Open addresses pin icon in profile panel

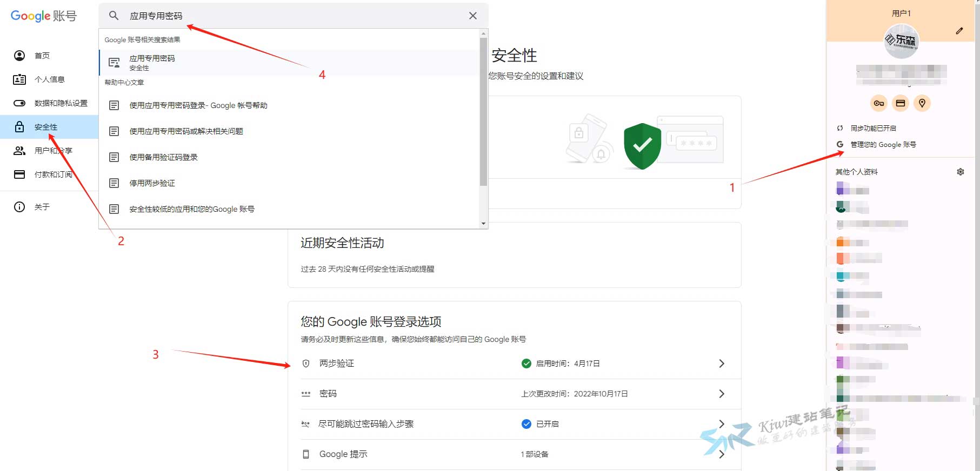point(922,103)
